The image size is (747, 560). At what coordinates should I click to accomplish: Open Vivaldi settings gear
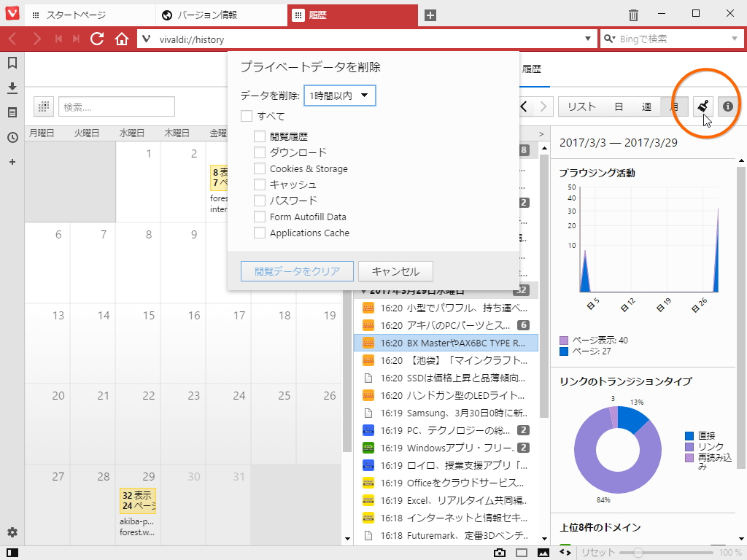tap(12, 532)
